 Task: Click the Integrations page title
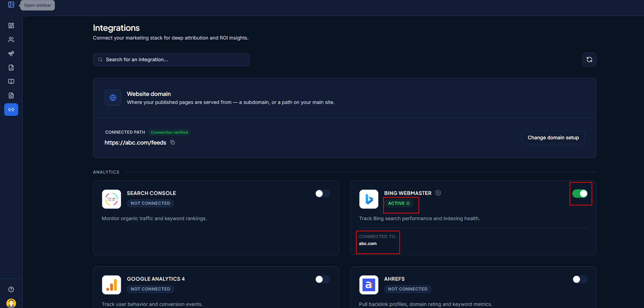coord(116,28)
